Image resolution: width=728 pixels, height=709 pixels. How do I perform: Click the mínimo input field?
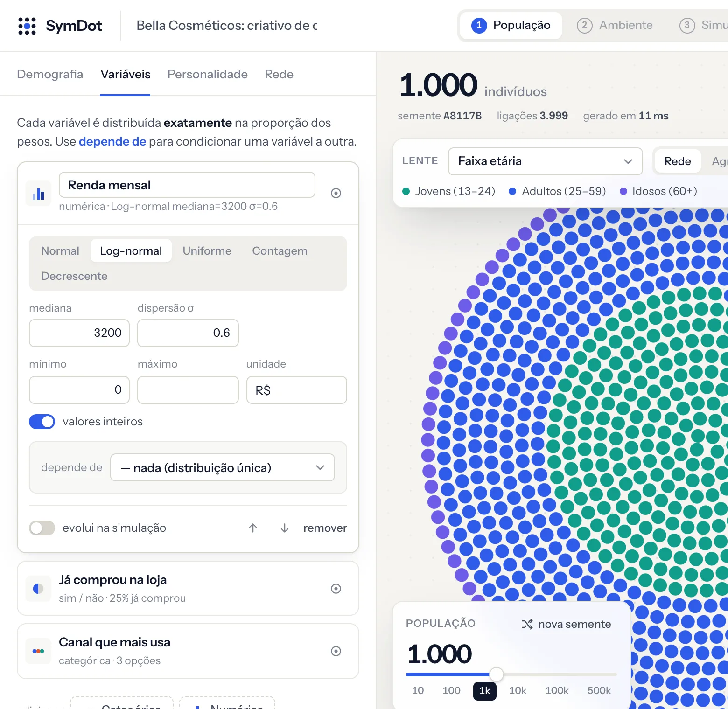pos(79,390)
